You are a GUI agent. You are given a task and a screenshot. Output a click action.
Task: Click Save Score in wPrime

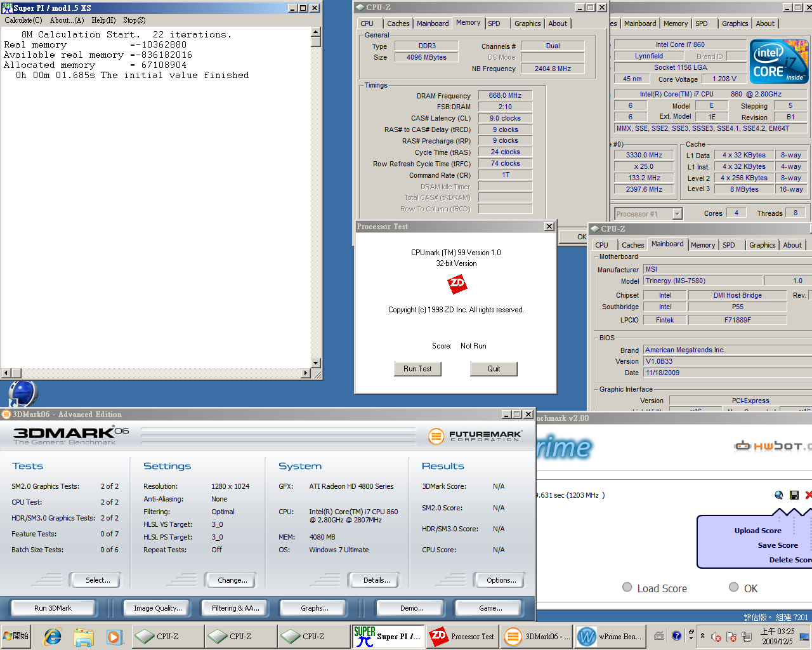coord(778,545)
